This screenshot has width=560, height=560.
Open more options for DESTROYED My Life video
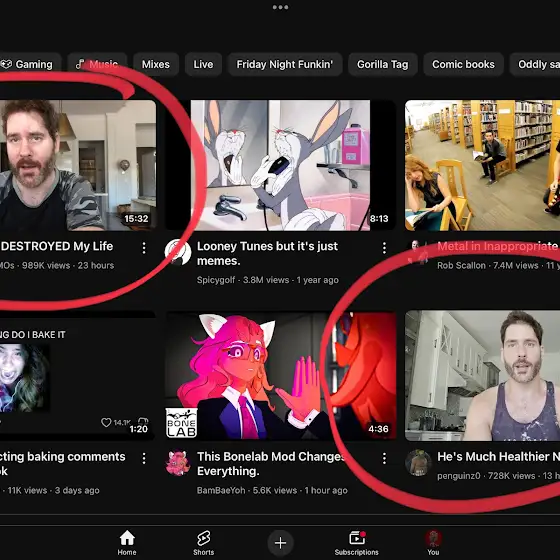click(144, 248)
